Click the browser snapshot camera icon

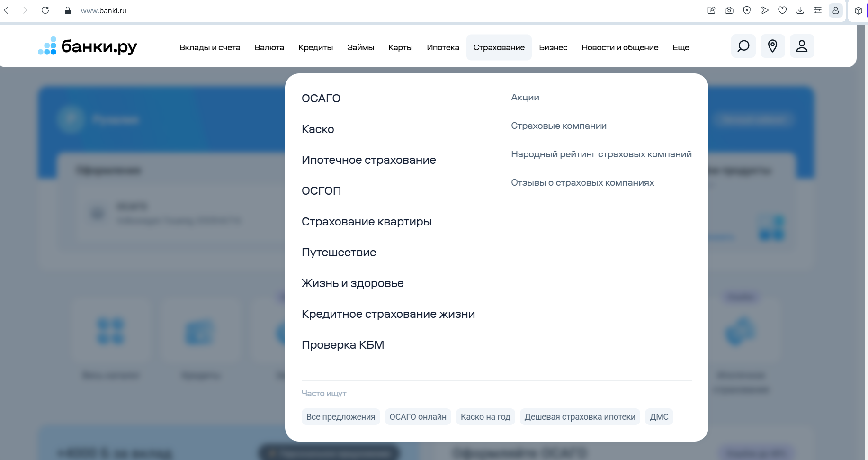(x=729, y=10)
